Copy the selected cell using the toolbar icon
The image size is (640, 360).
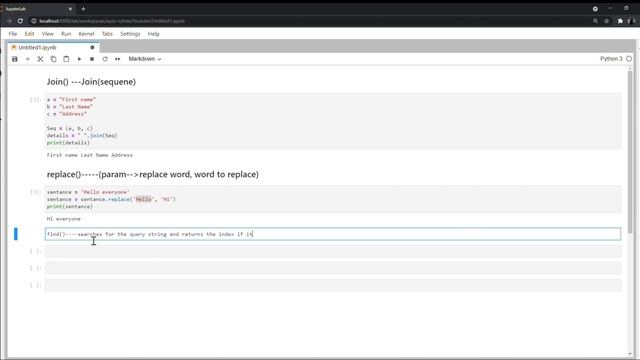(x=53, y=59)
